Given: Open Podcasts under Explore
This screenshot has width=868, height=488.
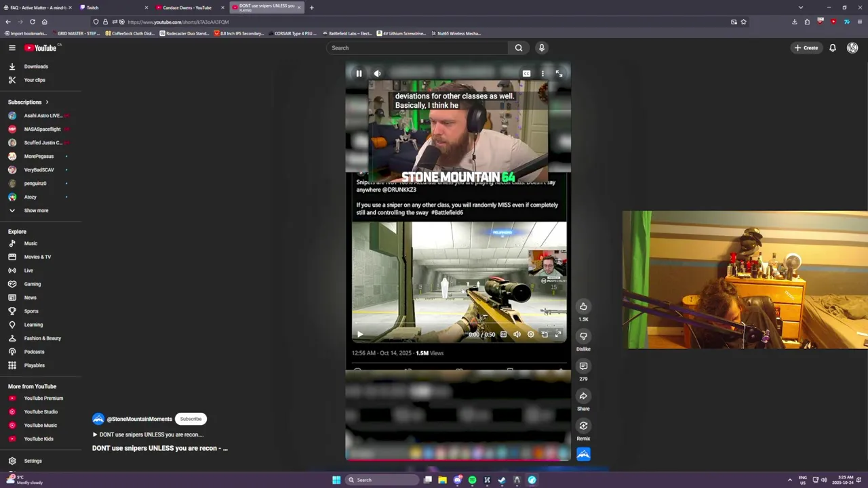Looking at the screenshot, I should click(34, 352).
